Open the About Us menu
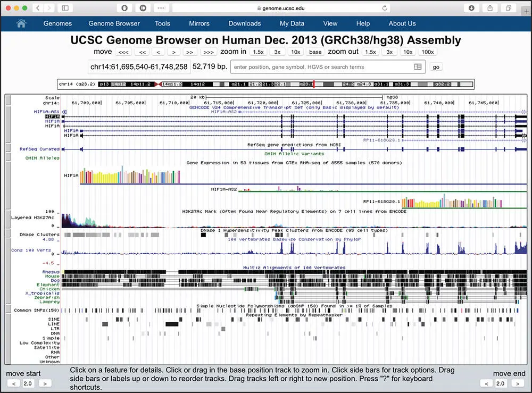 click(402, 23)
